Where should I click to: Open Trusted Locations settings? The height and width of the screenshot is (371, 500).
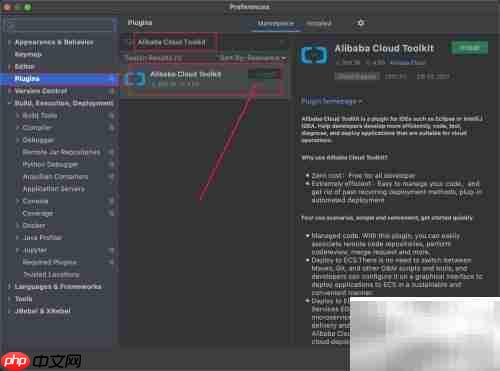[51, 275]
